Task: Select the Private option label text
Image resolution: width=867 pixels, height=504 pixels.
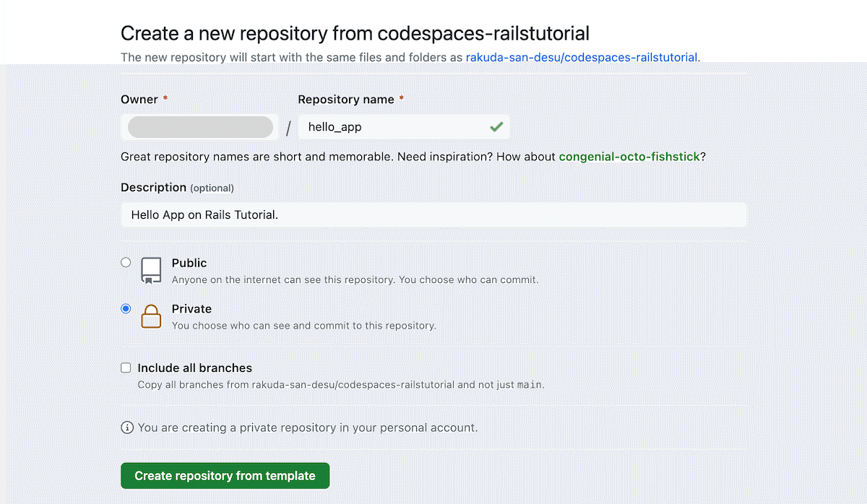Action: (191, 308)
